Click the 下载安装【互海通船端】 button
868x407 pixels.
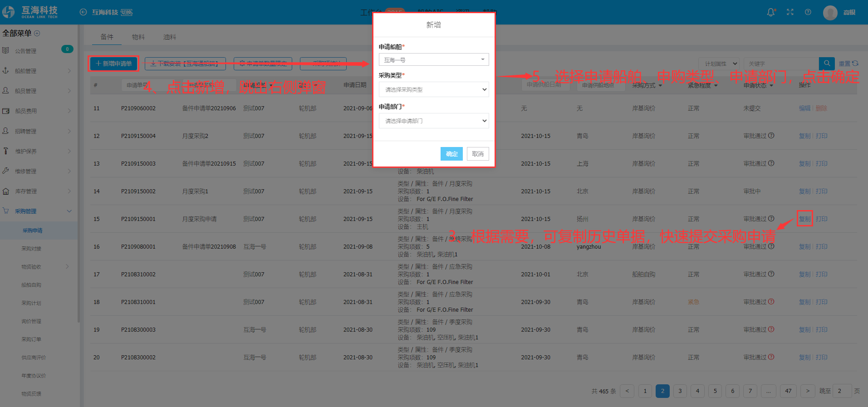[185, 64]
